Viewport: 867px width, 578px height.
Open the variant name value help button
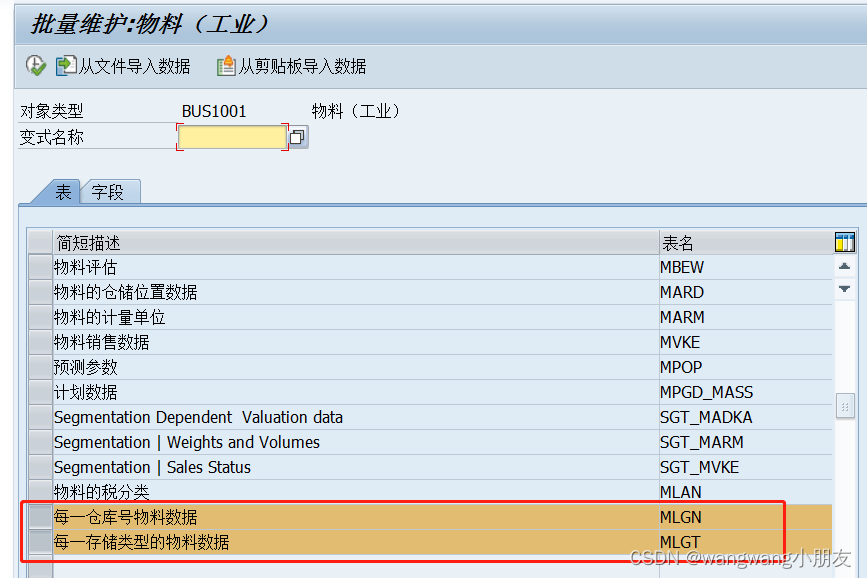pos(297,137)
